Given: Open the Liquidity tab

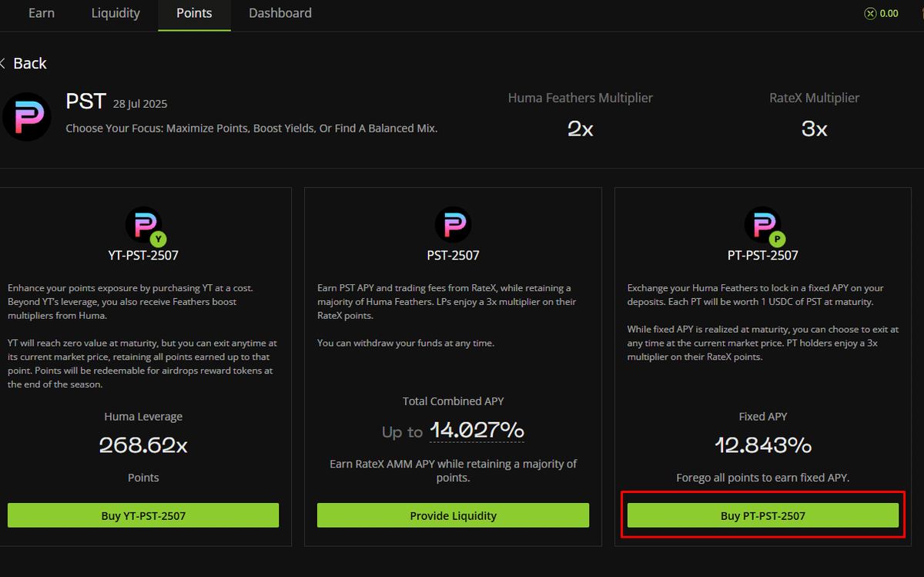Looking at the screenshot, I should point(115,13).
